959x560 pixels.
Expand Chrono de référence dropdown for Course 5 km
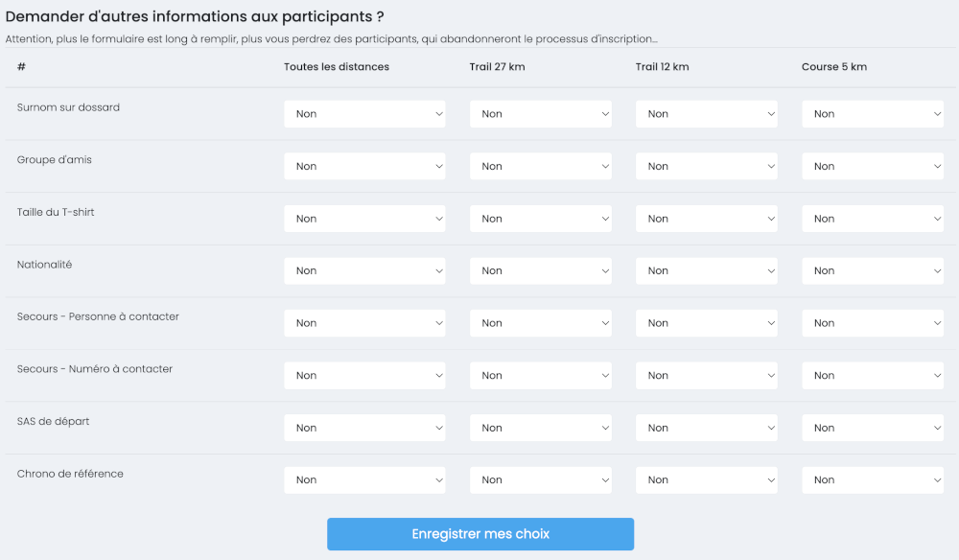point(873,480)
